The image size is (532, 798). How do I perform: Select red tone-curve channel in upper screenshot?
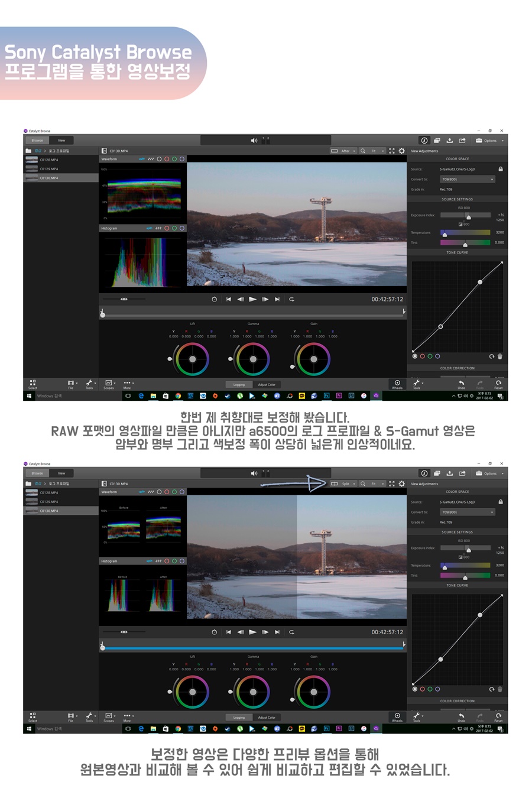(422, 356)
